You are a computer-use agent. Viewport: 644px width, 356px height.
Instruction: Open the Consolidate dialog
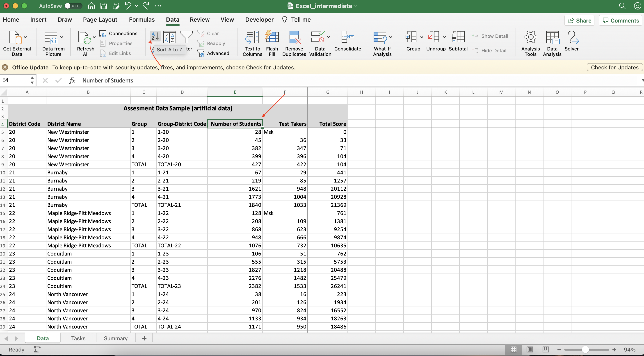tap(348, 43)
